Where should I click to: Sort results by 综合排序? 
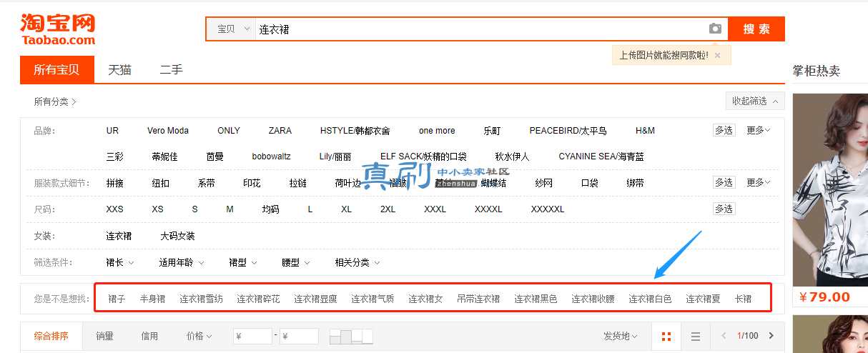tap(51, 336)
